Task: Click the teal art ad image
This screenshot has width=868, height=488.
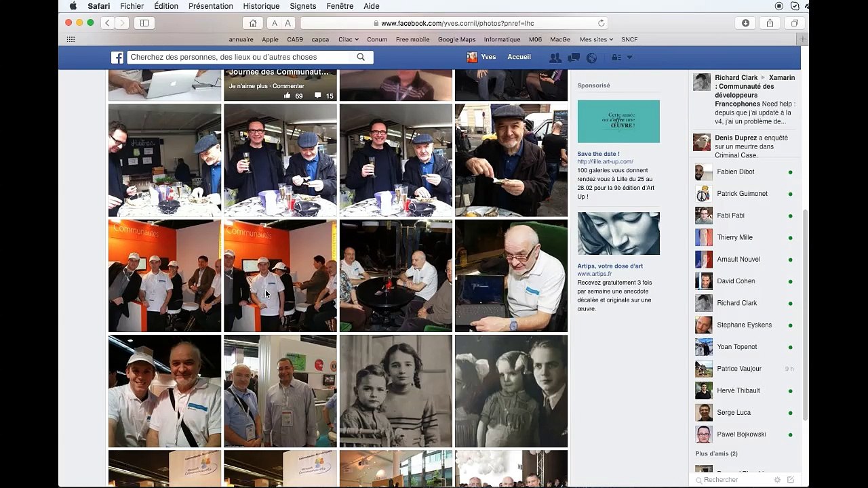Action: pos(618,121)
